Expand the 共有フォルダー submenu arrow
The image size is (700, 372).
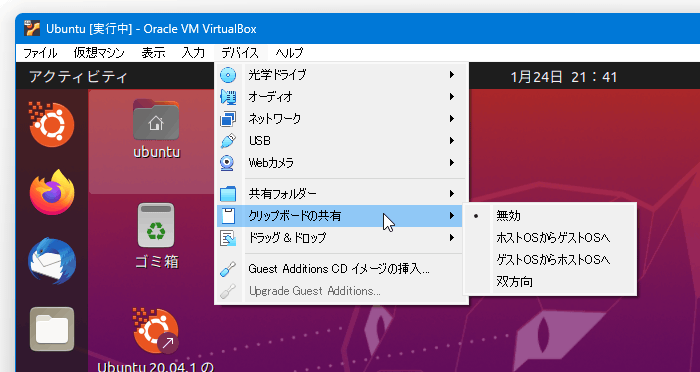coord(452,194)
